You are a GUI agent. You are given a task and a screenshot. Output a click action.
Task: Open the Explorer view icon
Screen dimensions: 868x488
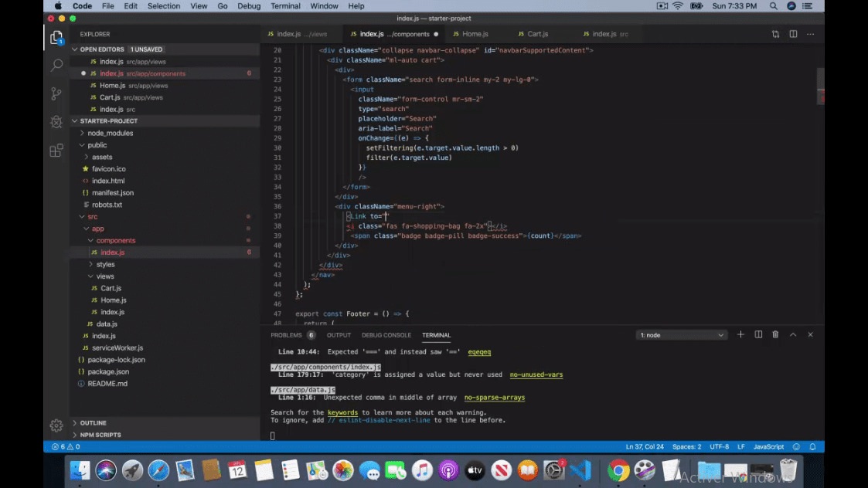[x=56, y=36]
